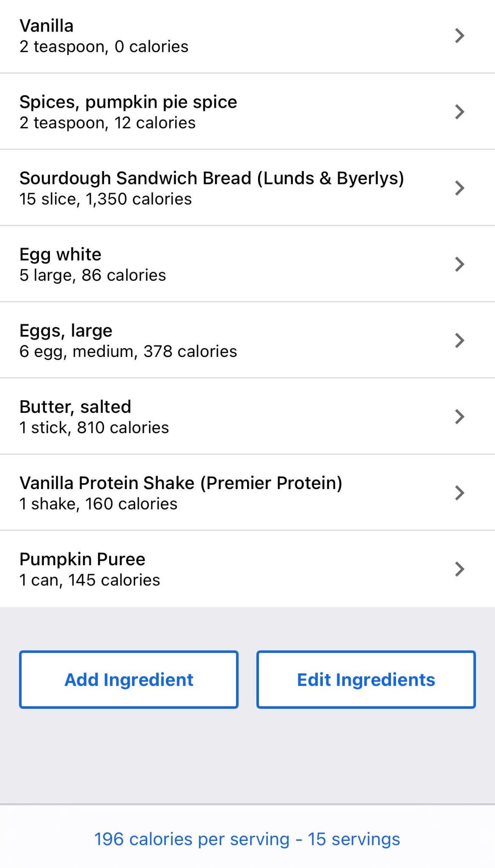Tap the 15 slice, 1,350 calories text
The width and height of the screenshot is (495, 868).
tap(105, 199)
